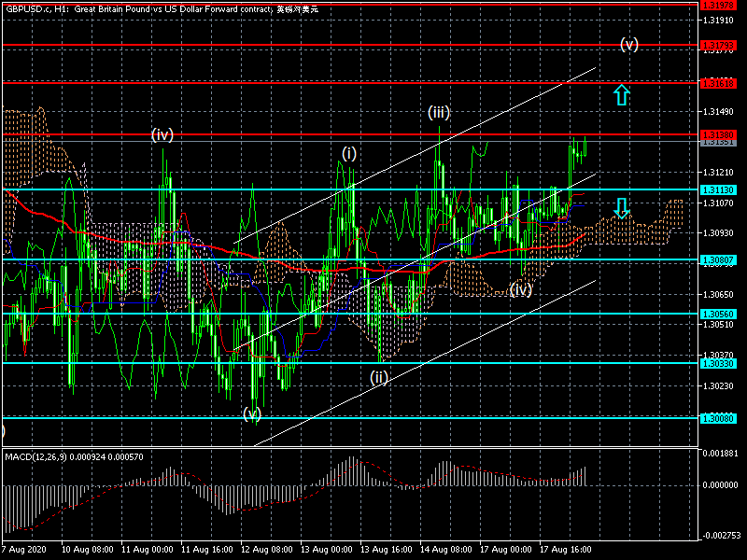Viewport: 747px width, 560px height.
Task: Click the 1.30080 cyan price tag
Action: pos(718,418)
